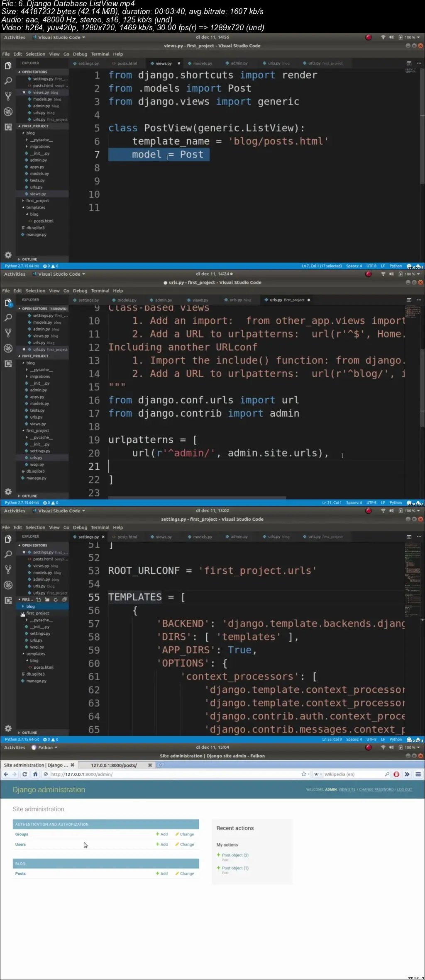This screenshot has height=980, width=425.
Task: Click Refresh Explorer icon in settings.py frame
Action: pos(56,599)
